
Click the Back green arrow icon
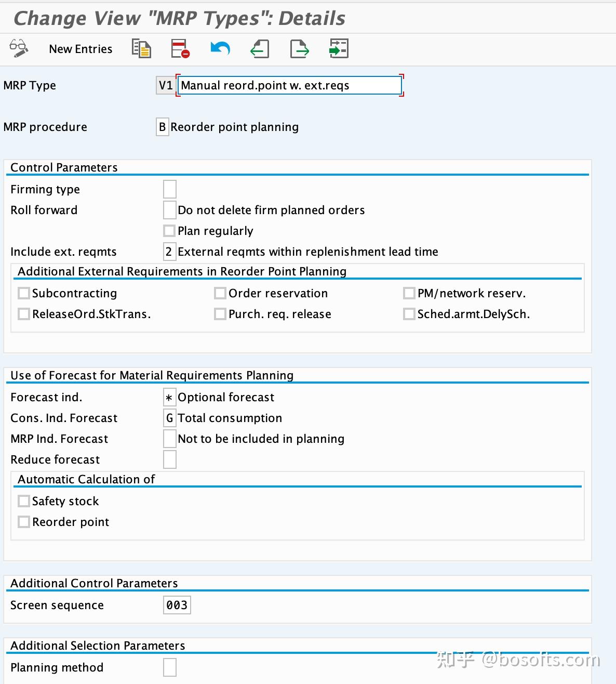click(x=259, y=48)
